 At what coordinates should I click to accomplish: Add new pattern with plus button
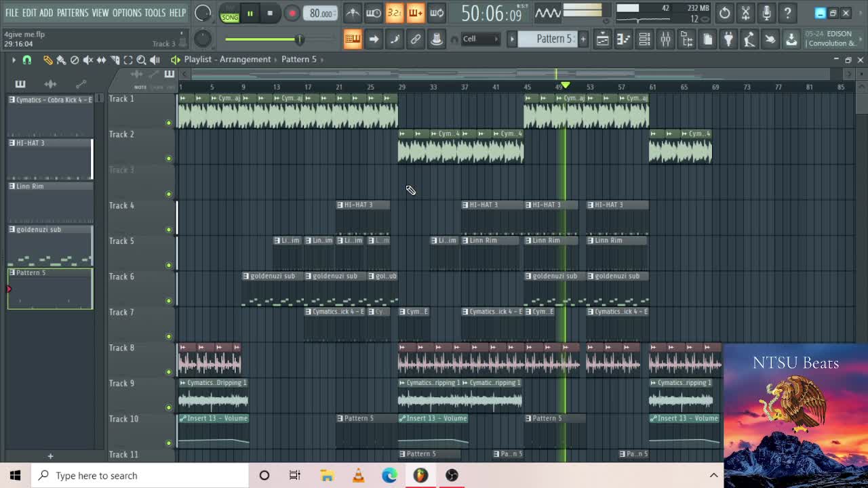click(583, 39)
